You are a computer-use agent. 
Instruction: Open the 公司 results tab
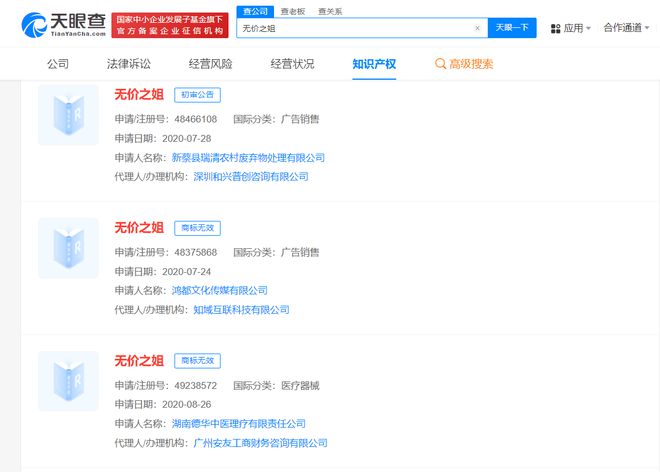pos(58,64)
